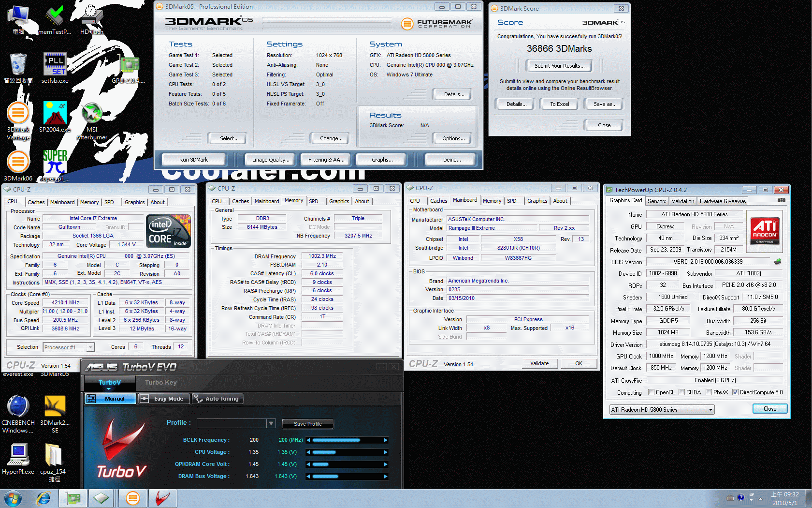This screenshot has width=812, height=508.
Task: Open the setfsb.exe PLL SET icon
Action: (x=55, y=68)
